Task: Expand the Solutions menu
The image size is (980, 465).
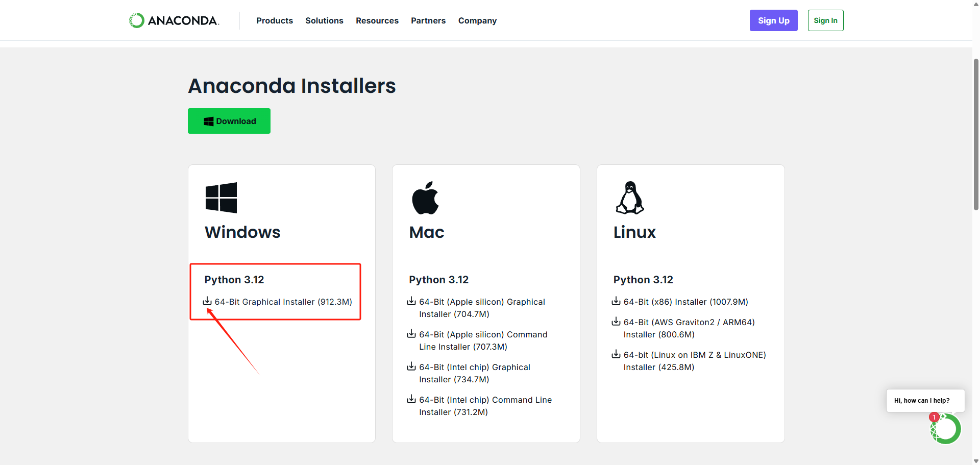Action: 324,21
